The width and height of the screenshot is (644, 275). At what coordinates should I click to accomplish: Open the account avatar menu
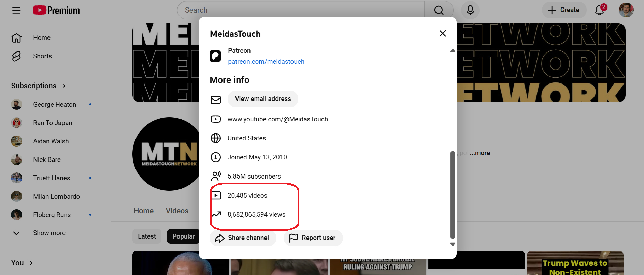[626, 10]
